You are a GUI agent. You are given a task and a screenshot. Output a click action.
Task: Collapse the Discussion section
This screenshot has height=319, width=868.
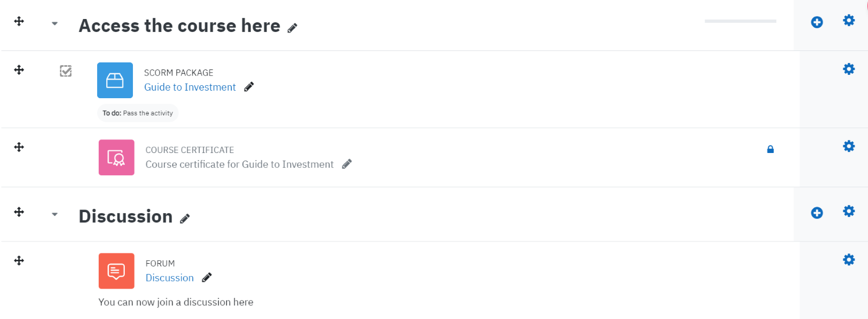[55, 214]
